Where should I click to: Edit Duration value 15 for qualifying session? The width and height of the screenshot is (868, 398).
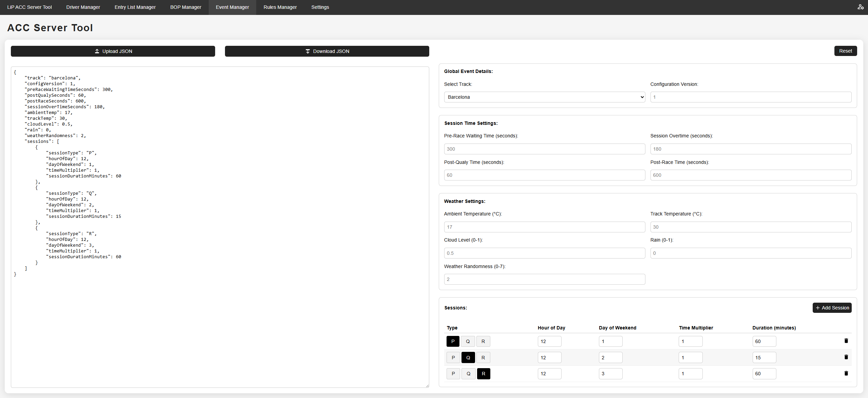click(x=764, y=358)
